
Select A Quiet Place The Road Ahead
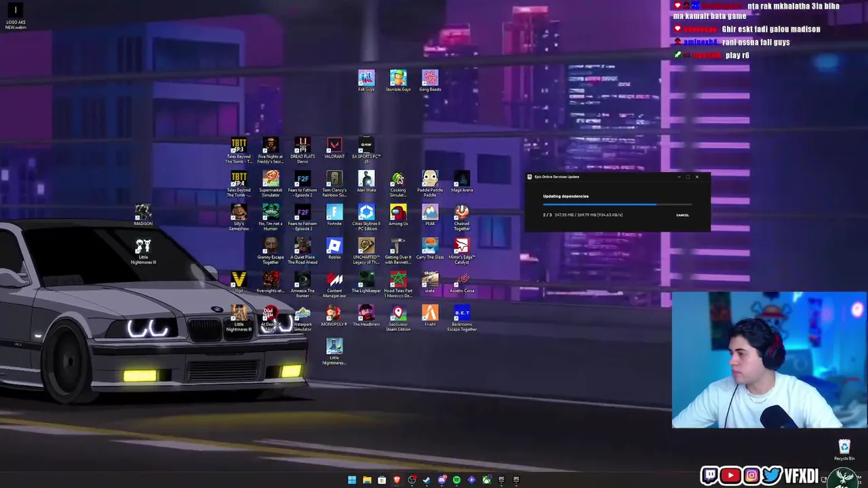[x=302, y=251]
